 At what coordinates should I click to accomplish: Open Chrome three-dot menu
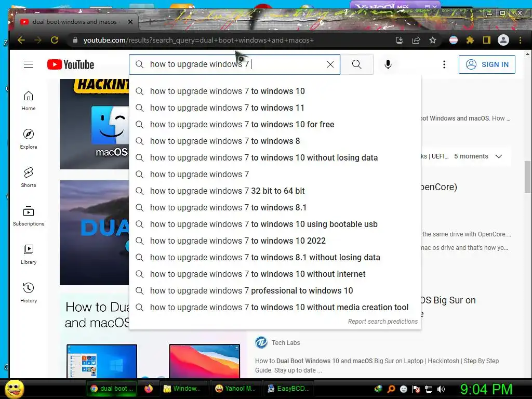point(520,41)
